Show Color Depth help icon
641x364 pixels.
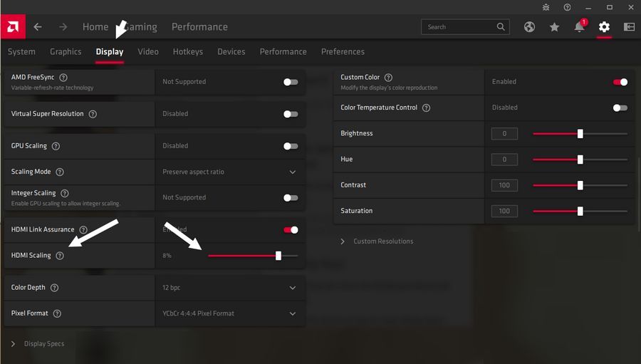click(54, 288)
